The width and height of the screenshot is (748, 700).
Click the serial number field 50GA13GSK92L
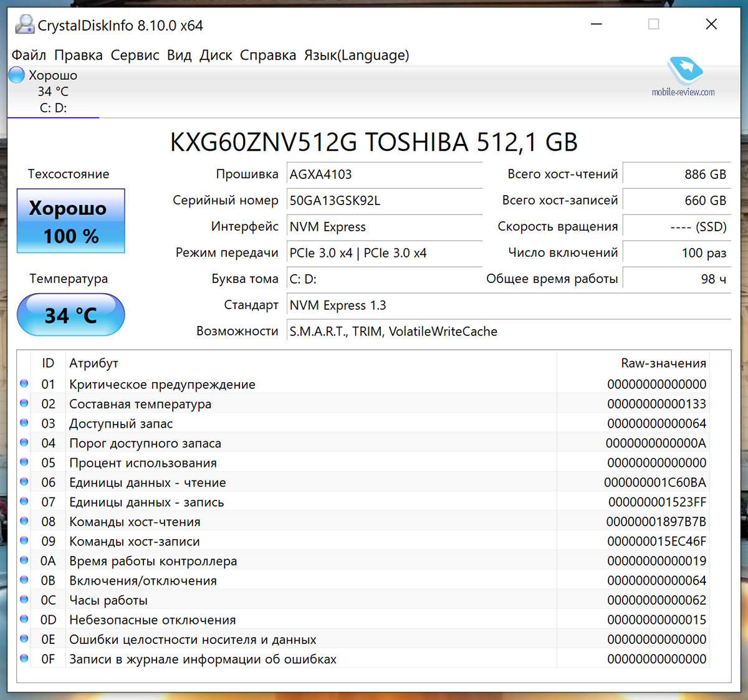click(x=385, y=201)
